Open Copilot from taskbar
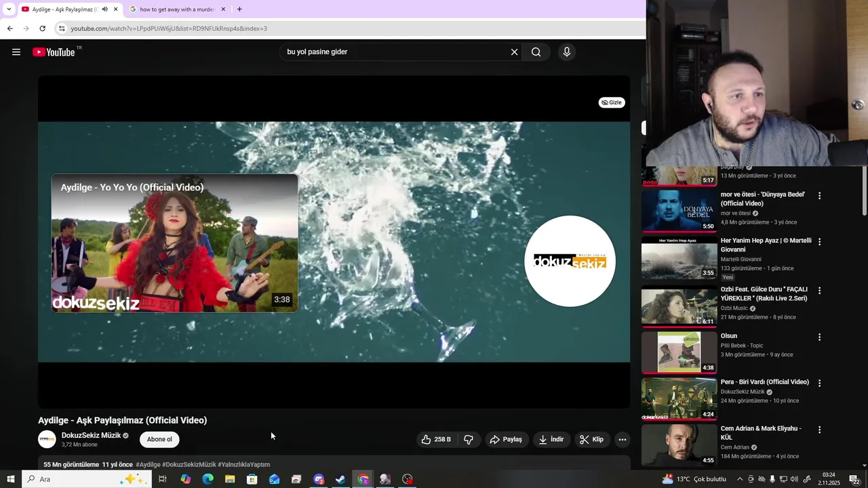This screenshot has width=868, height=488. pyautogui.click(x=185, y=479)
